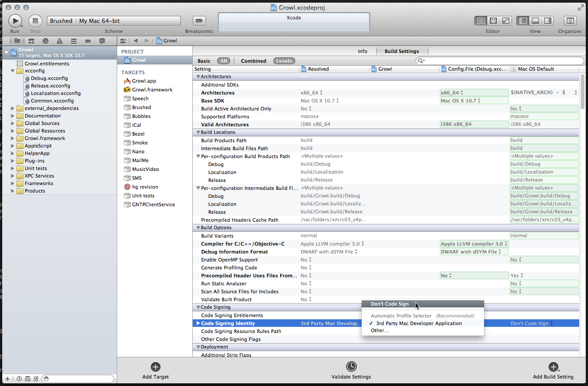Select the Standard editor icon
Viewport: 588px width, 386px height.
(481, 21)
